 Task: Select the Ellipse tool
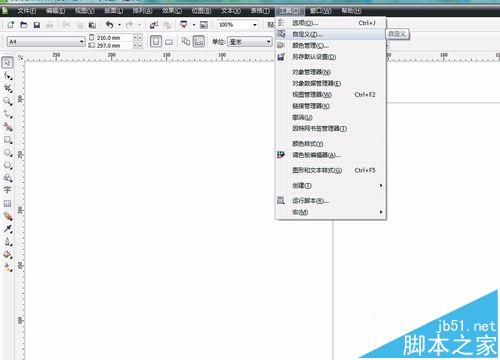8,153
